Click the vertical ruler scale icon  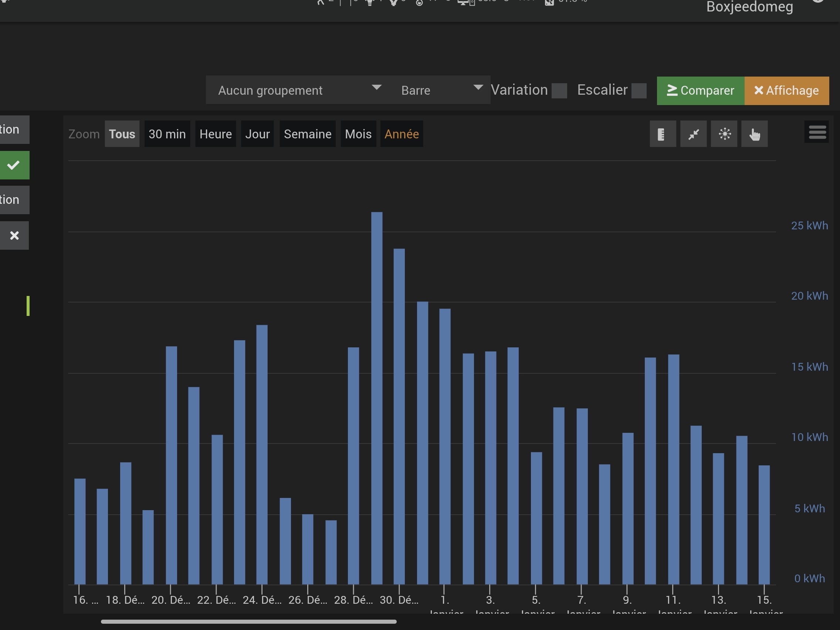[662, 134]
